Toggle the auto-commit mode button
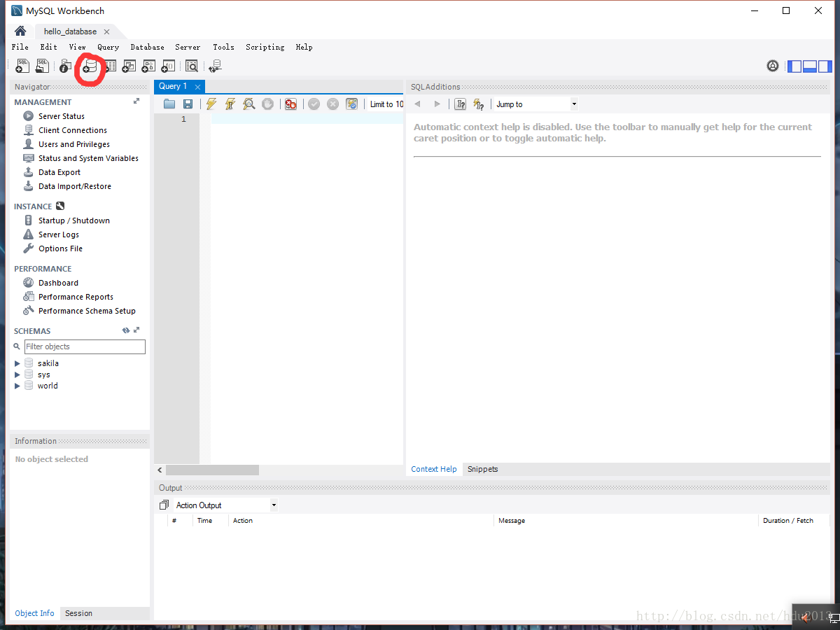This screenshot has height=630, width=840. click(x=351, y=104)
